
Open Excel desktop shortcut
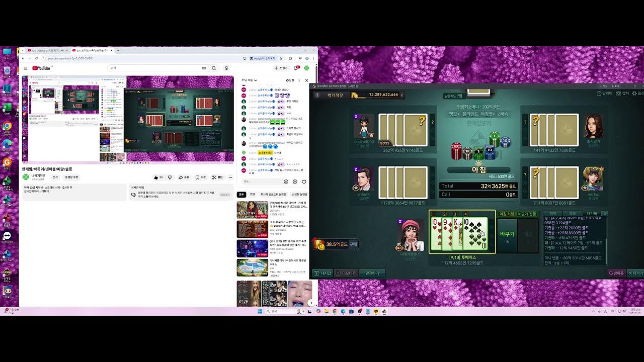pyautogui.click(x=7, y=109)
